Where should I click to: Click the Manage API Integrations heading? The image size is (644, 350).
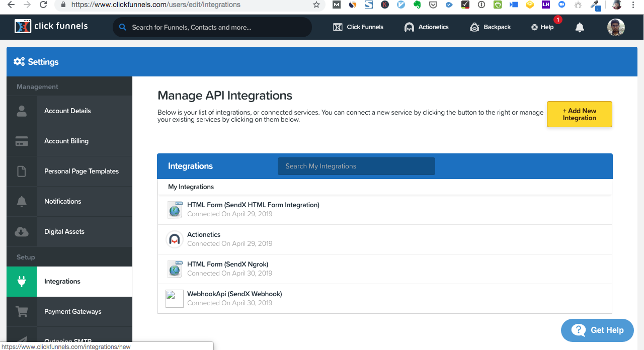click(225, 96)
